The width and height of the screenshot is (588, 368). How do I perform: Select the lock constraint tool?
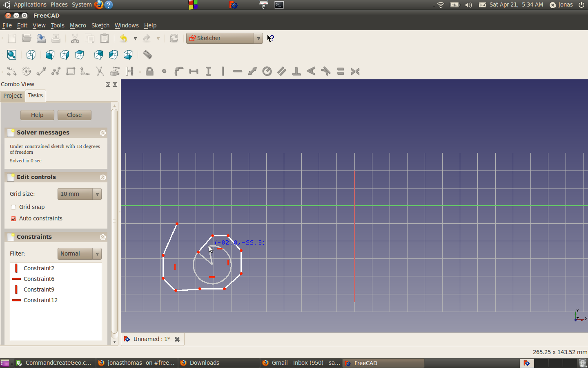click(149, 72)
